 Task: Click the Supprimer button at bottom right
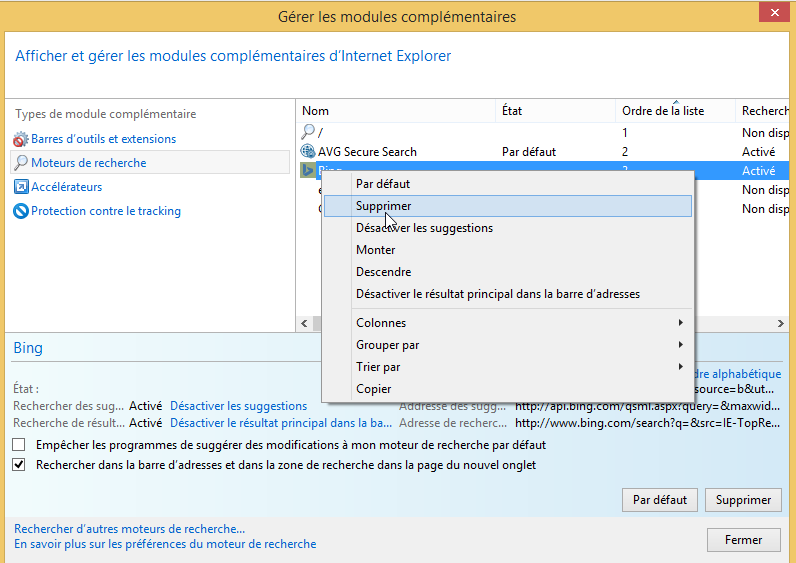pos(743,500)
